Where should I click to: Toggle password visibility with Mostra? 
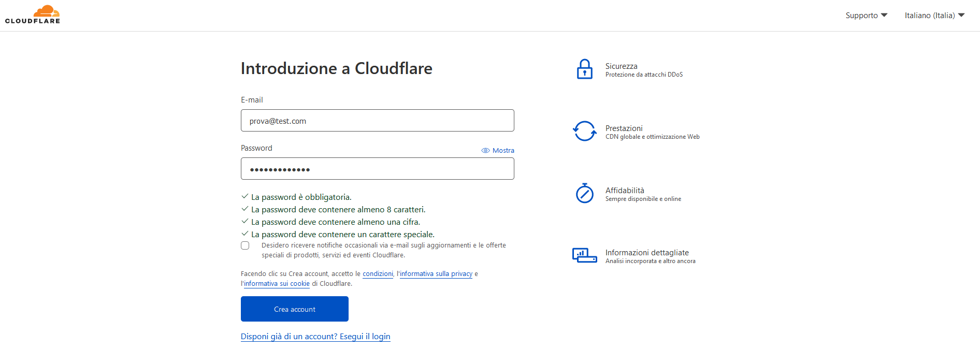pos(498,151)
